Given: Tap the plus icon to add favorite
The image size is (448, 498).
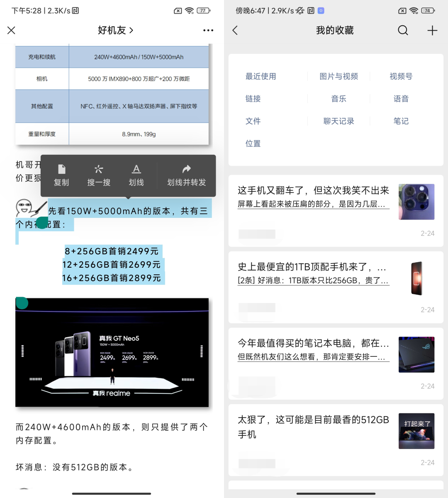Looking at the screenshot, I should pos(432,30).
